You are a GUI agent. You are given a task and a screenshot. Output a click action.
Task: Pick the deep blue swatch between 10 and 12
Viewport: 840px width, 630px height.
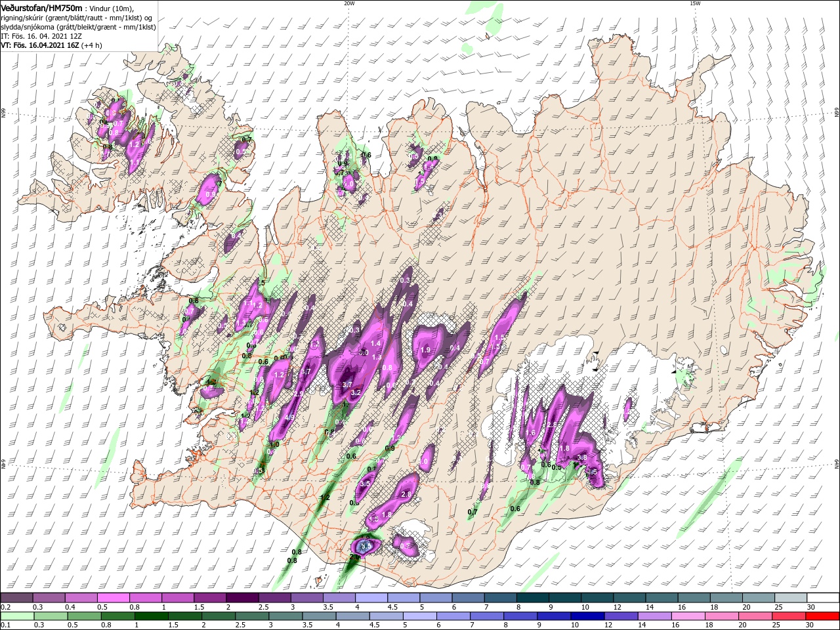click(x=588, y=616)
